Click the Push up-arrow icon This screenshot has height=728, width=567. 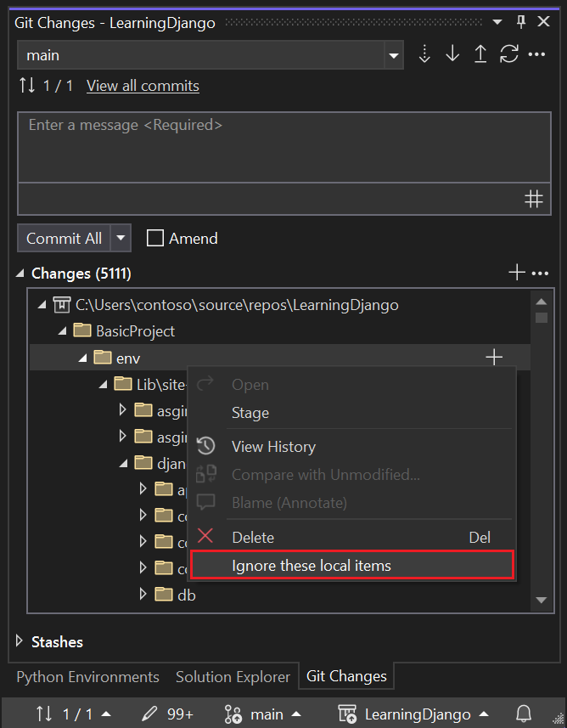[480, 54]
